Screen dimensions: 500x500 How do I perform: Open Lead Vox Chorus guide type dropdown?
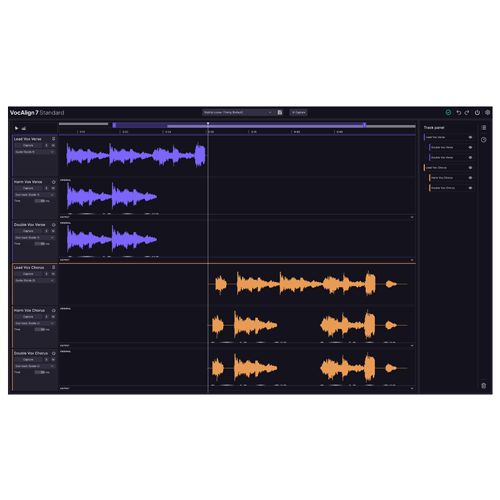coord(34,280)
